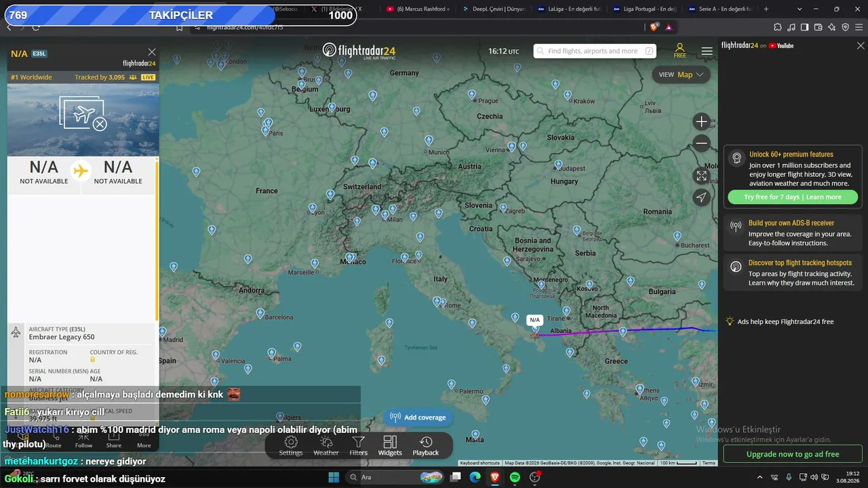Open map Settings

point(291,445)
